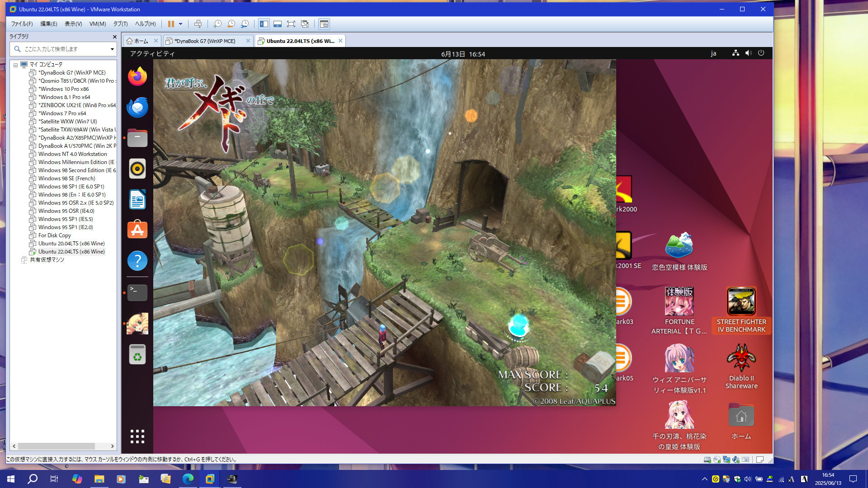The height and width of the screenshot is (488, 868).
Task: Toggle Unity mode toolbar icon
Action: [x=305, y=24]
